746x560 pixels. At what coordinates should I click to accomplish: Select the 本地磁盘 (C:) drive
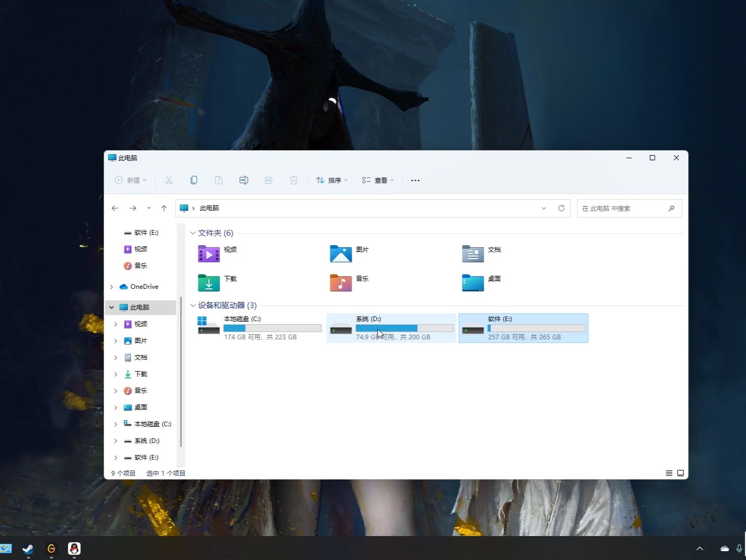click(x=260, y=328)
